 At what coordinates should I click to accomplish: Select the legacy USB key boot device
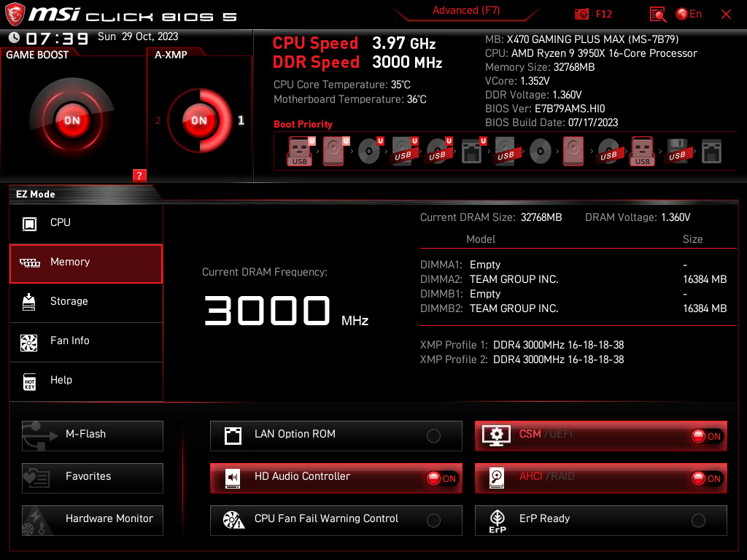click(x=642, y=152)
